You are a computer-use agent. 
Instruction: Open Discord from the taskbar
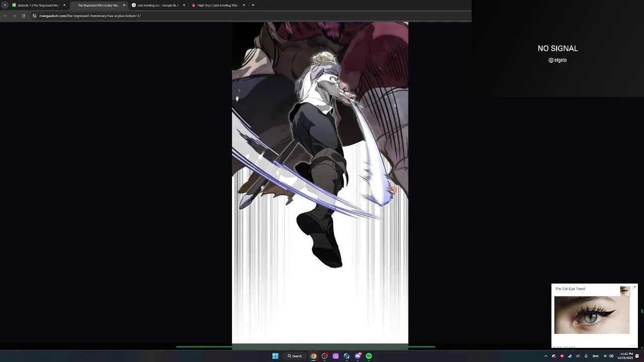(x=358, y=356)
